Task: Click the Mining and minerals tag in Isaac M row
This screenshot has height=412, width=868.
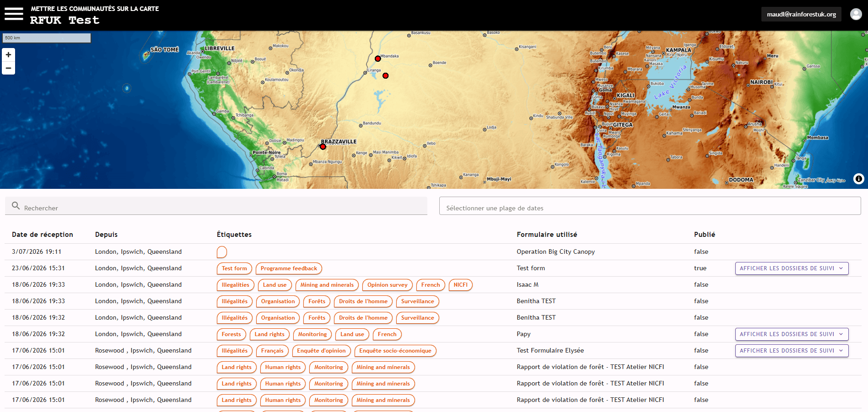Action: click(327, 285)
